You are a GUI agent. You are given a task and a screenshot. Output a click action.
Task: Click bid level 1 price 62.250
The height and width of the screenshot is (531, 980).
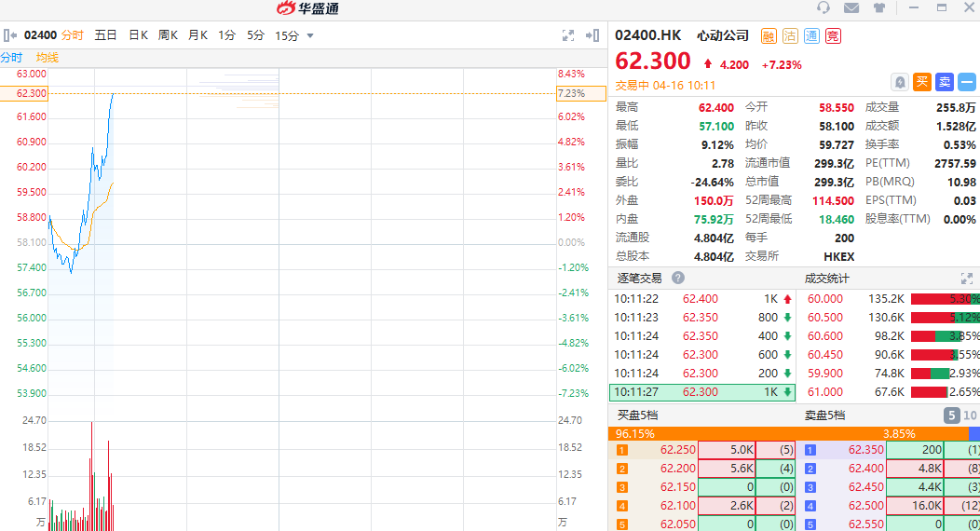coord(677,450)
